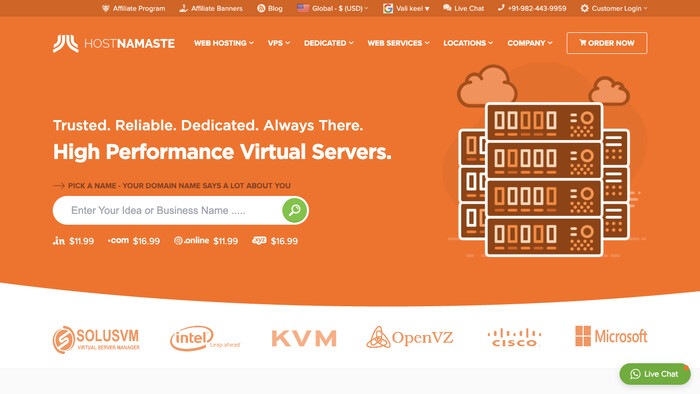Click the Microsoft logo

[x=611, y=336]
